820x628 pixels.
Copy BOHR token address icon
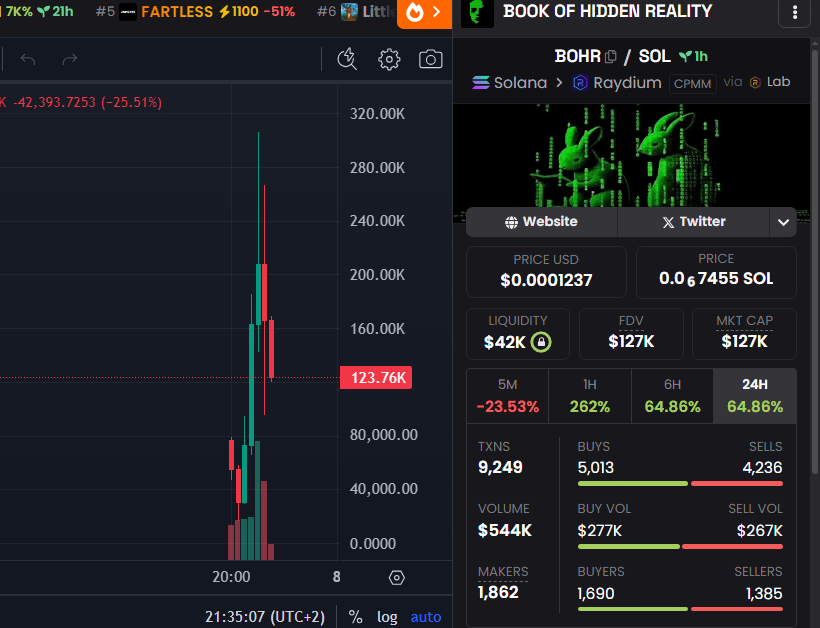[610, 56]
